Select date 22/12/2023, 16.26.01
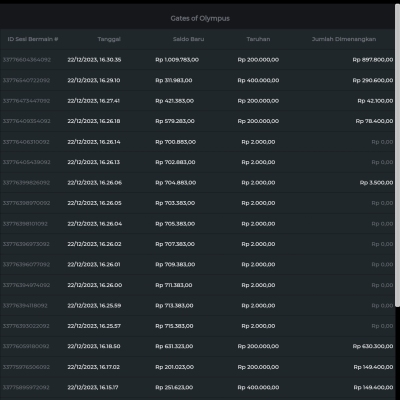 (94, 264)
